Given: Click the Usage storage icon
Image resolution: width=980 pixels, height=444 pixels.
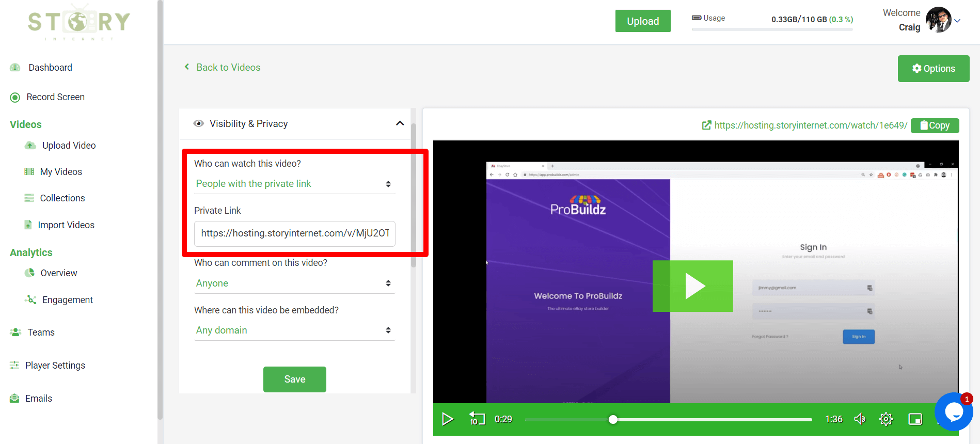Looking at the screenshot, I should tap(697, 18).
